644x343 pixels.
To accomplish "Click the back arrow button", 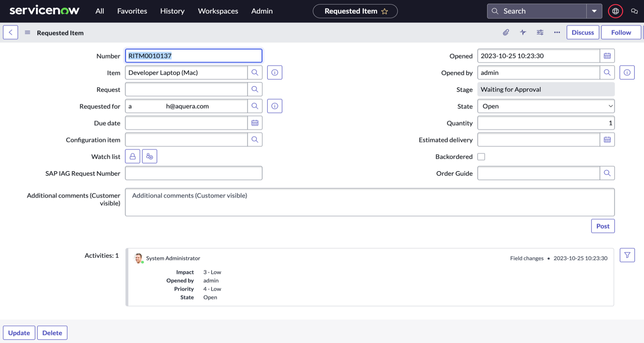I will (x=11, y=32).
